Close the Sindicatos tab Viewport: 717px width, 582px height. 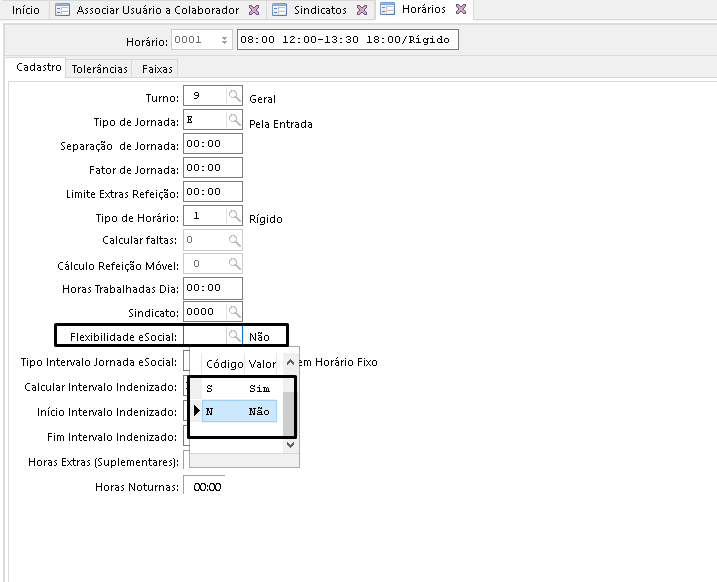[x=362, y=10]
